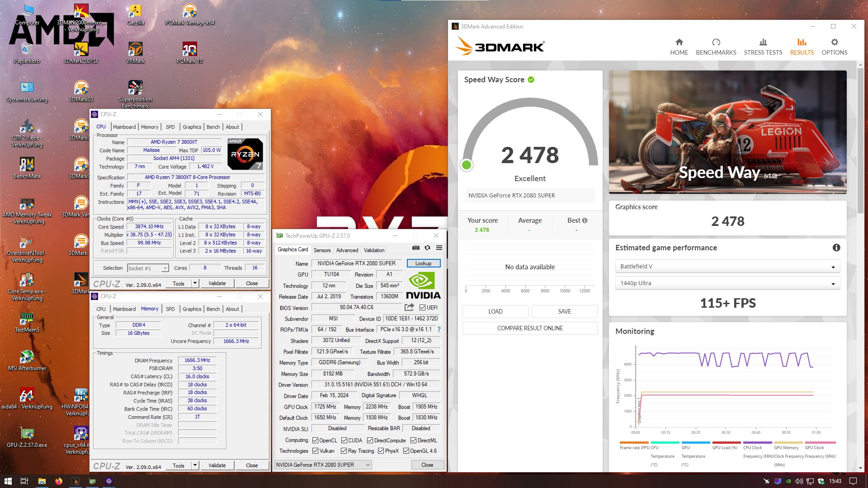Toggle the Vulkan checkbox
Screen dimensions: 868x488
point(316,451)
